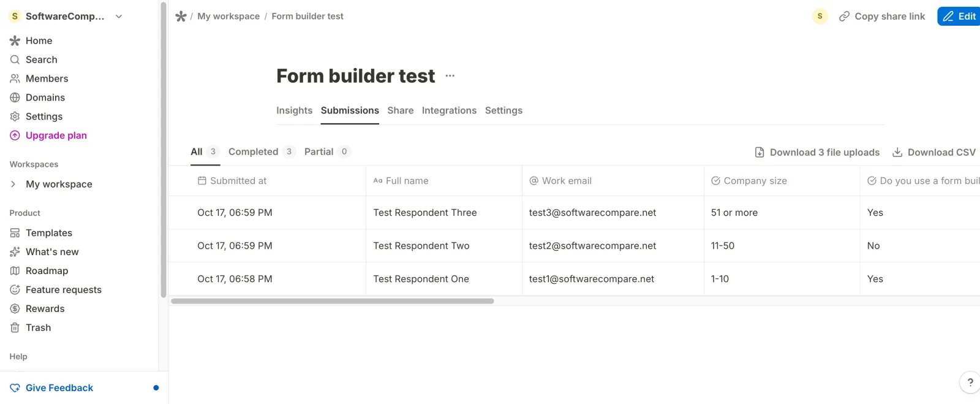
Task: Click the blue Edit button
Action: pos(959,17)
